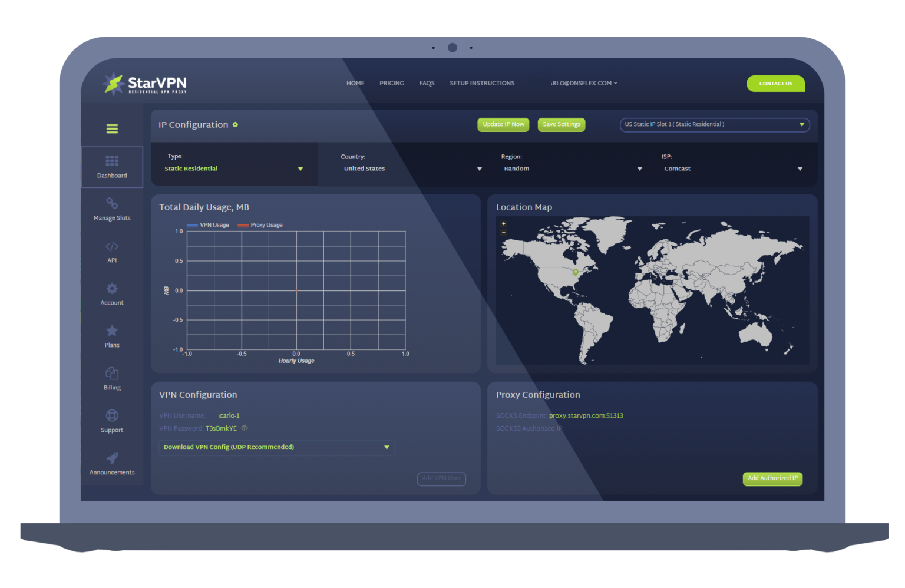905x588 pixels.
Task: Open the Support lifebuoy icon
Action: point(111,417)
